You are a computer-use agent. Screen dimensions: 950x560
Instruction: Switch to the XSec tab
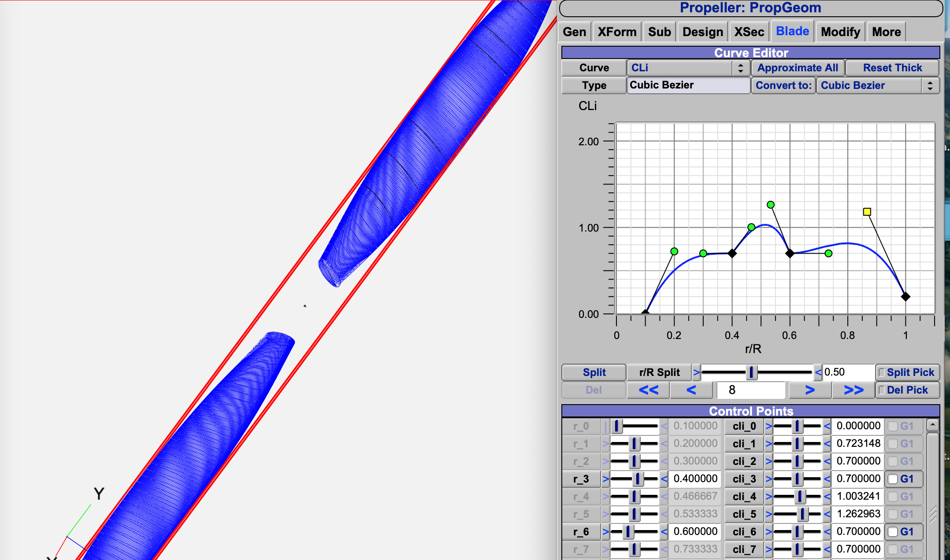(749, 32)
